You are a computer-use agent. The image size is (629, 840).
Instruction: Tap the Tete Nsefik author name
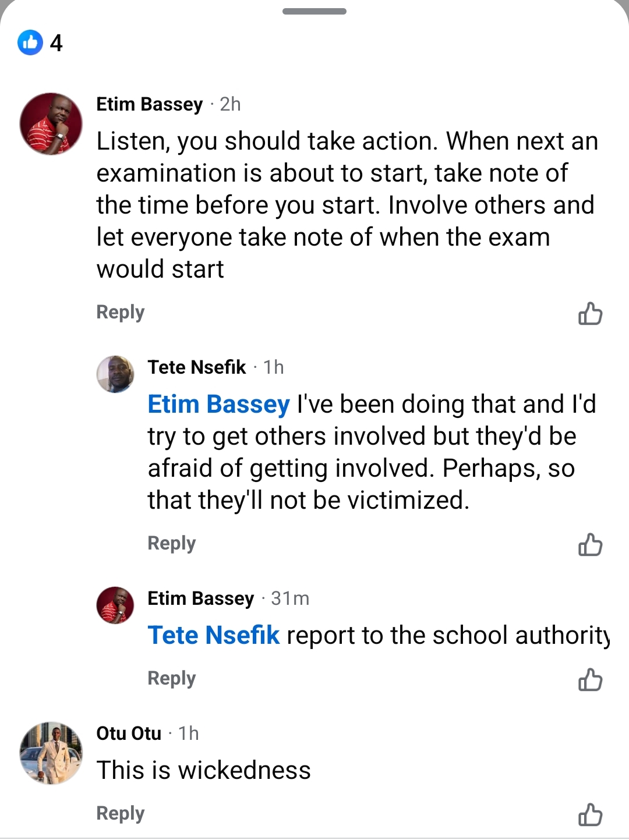197,367
